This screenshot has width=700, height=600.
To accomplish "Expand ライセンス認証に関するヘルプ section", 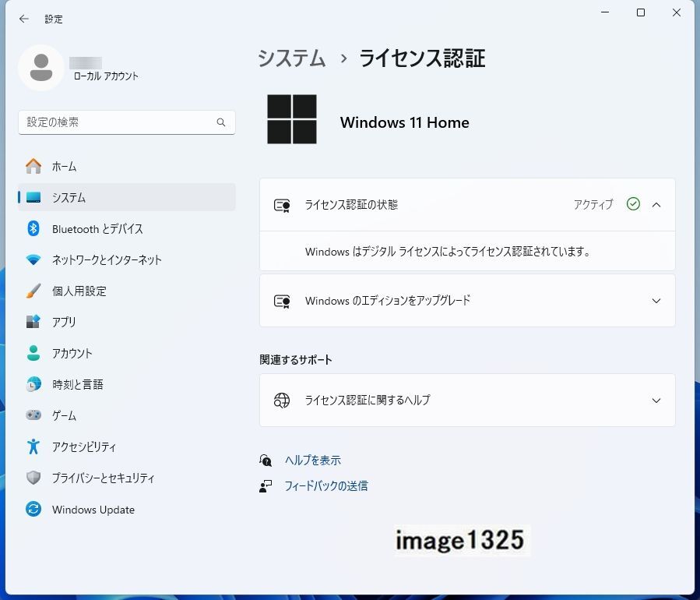I will [656, 401].
